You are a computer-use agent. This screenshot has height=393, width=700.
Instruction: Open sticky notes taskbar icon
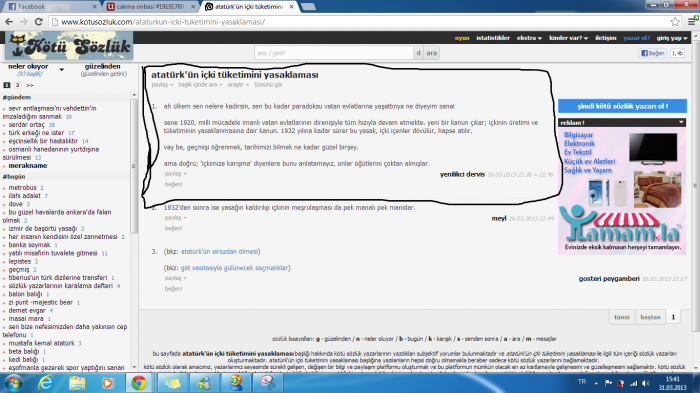coord(172,383)
